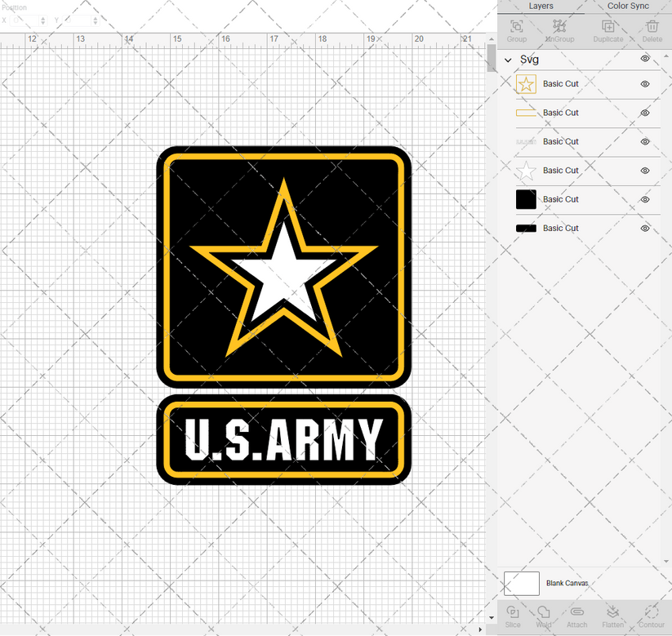
Task: Select the Weld tool
Action: (x=544, y=615)
